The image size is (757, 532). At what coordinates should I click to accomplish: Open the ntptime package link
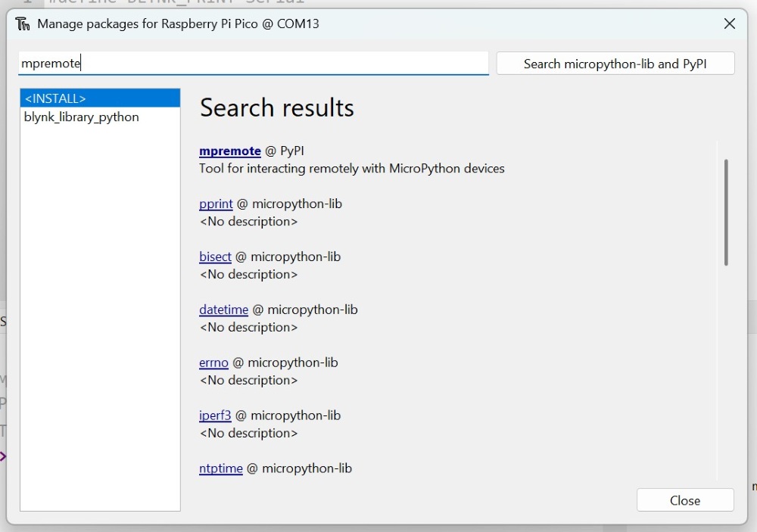[220, 468]
